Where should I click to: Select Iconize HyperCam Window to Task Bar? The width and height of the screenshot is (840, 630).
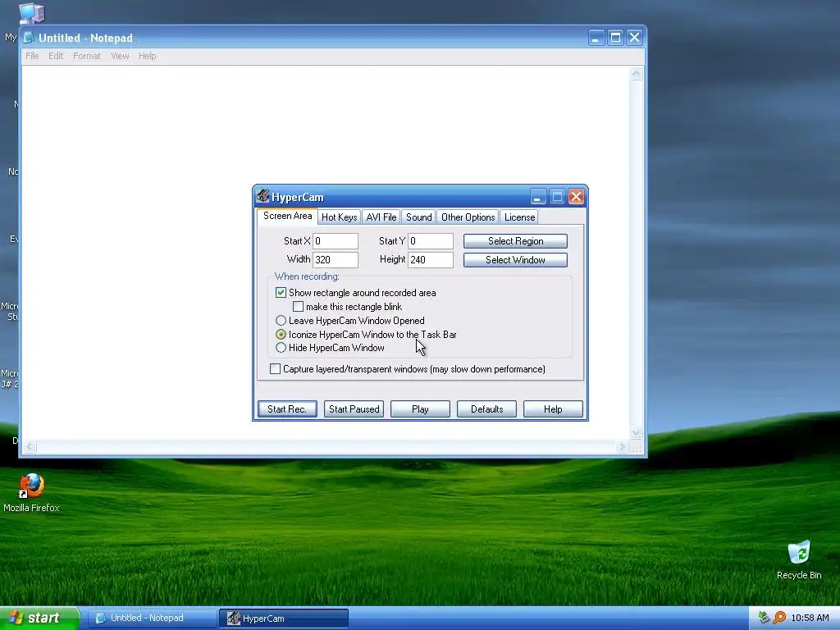click(x=281, y=335)
